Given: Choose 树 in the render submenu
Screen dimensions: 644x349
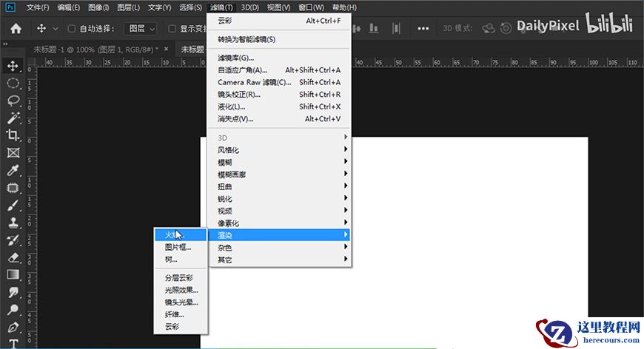Looking at the screenshot, I should [181, 260].
